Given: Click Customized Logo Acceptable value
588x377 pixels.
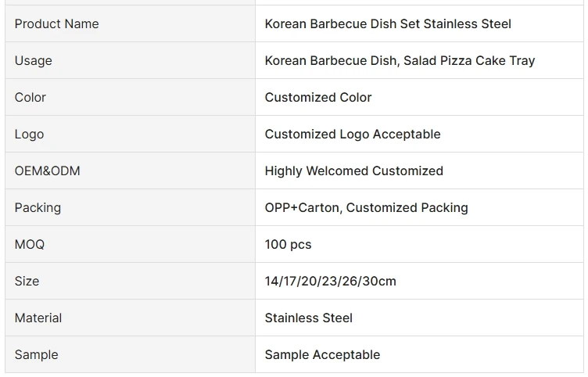Looking at the screenshot, I should pos(353,135).
